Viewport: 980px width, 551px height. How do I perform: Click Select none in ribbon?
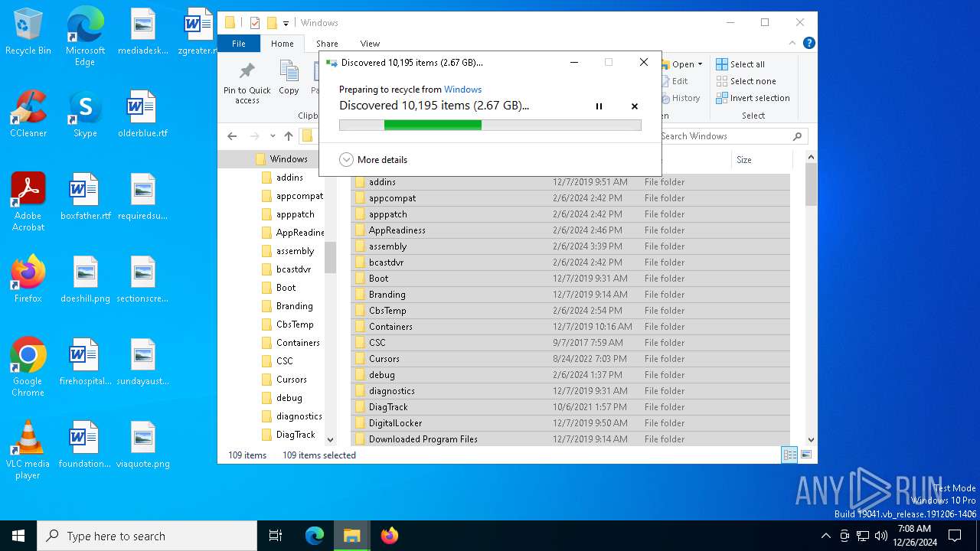point(746,81)
